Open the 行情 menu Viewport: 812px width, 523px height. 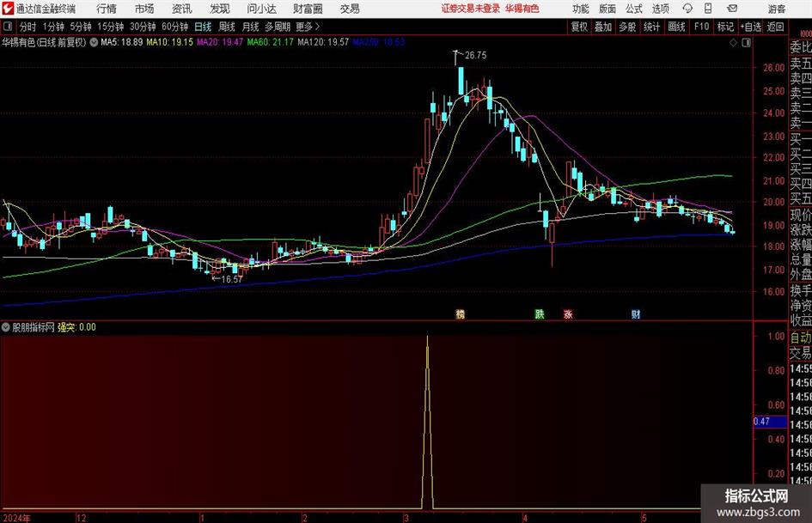pyautogui.click(x=107, y=9)
